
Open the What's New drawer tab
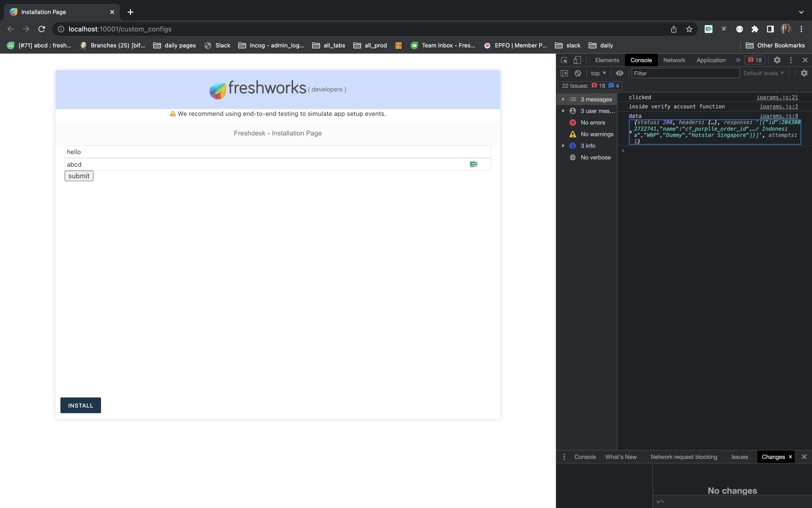coord(621,457)
